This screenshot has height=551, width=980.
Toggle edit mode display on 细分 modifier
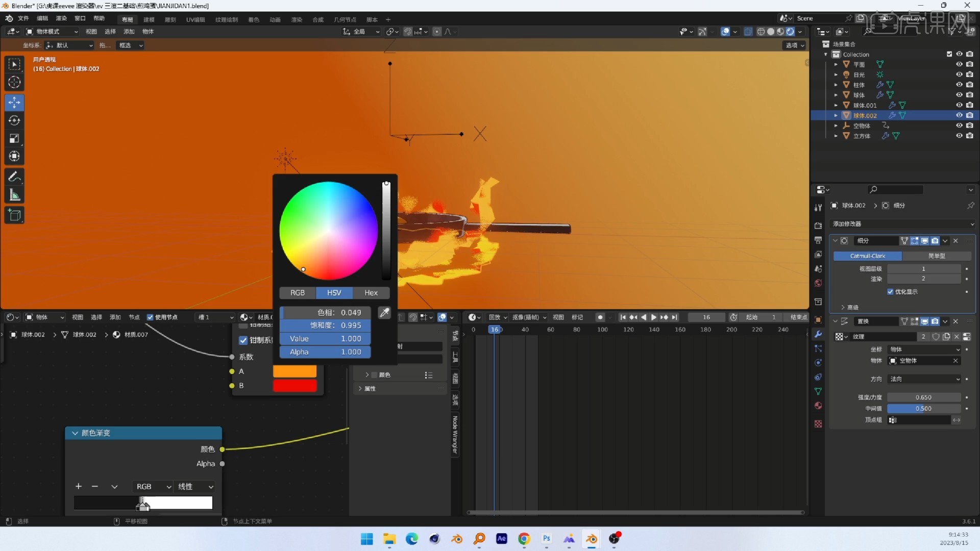[x=914, y=241]
